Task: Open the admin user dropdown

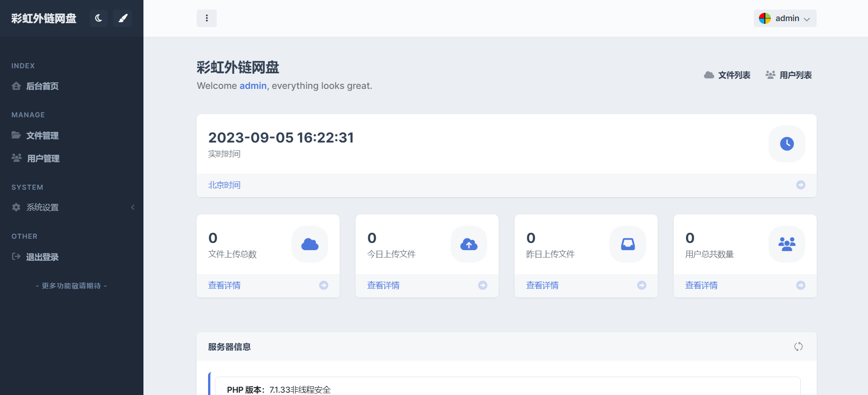Action: 785,18
